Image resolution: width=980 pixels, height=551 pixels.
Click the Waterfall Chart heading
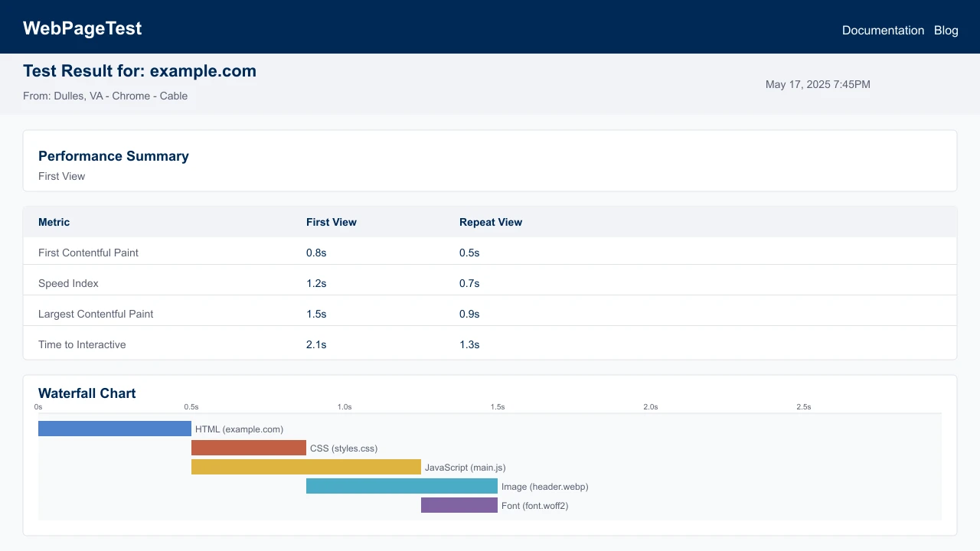[87, 393]
